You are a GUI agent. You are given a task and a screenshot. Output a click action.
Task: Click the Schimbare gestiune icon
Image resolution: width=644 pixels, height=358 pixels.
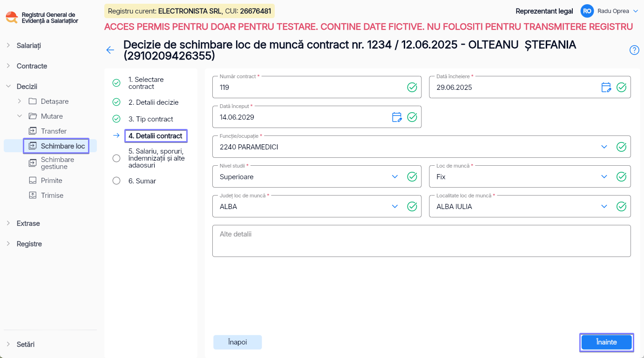[33, 163]
